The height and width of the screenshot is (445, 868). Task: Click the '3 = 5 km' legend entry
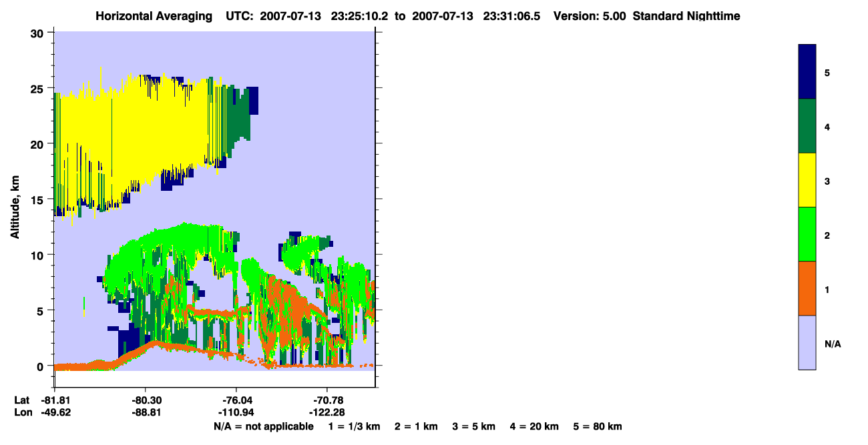(x=474, y=426)
